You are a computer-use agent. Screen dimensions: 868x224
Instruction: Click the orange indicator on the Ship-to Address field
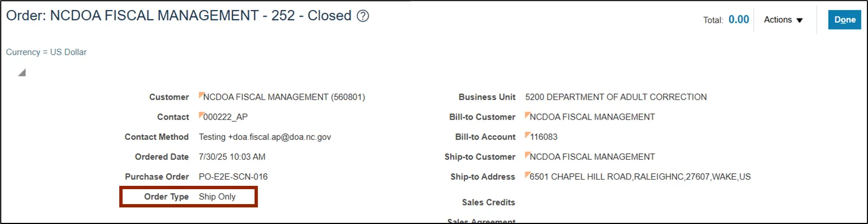[x=527, y=174]
